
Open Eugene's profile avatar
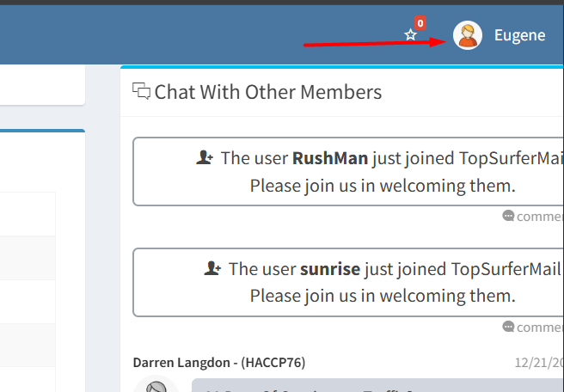tap(468, 35)
